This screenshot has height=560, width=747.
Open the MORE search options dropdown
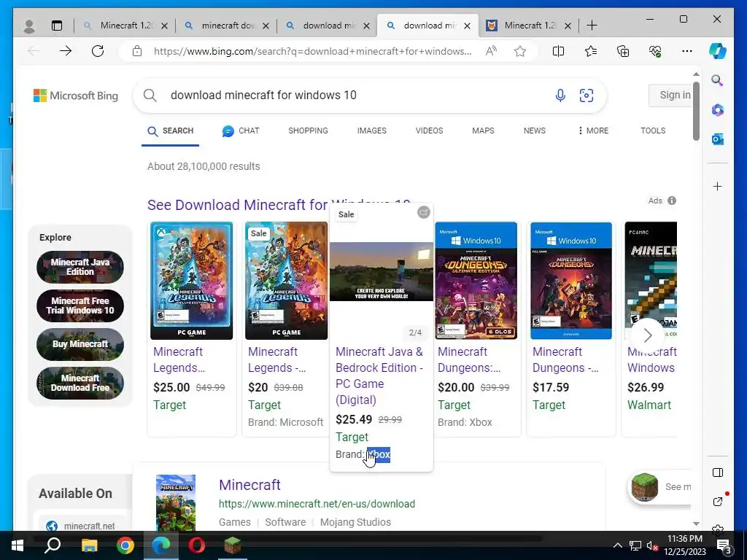(x=593, y=131)
